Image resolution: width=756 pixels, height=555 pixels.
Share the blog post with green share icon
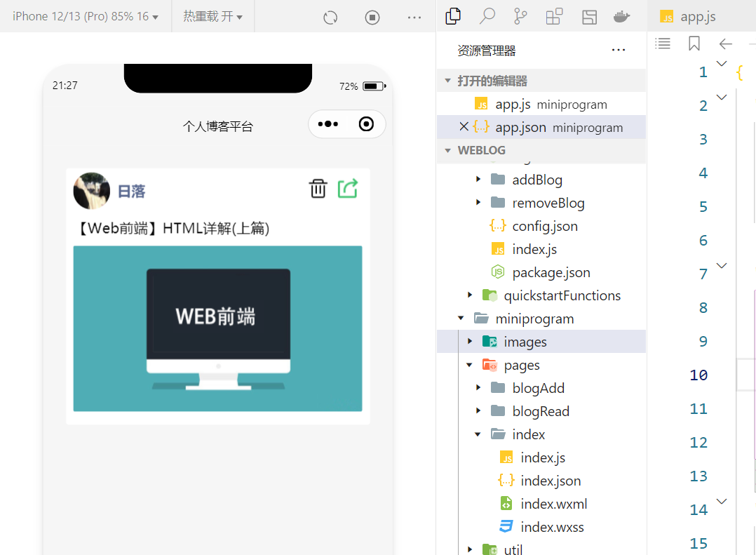coord(348,188)
